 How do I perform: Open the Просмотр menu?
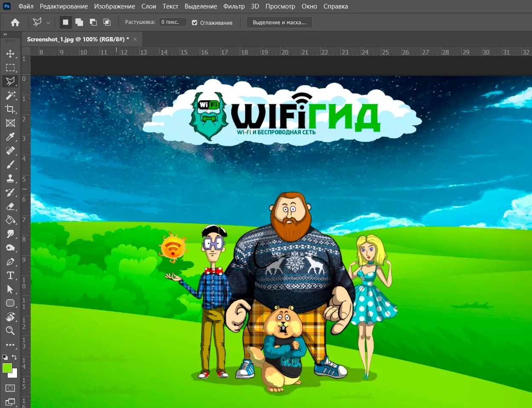280,6
